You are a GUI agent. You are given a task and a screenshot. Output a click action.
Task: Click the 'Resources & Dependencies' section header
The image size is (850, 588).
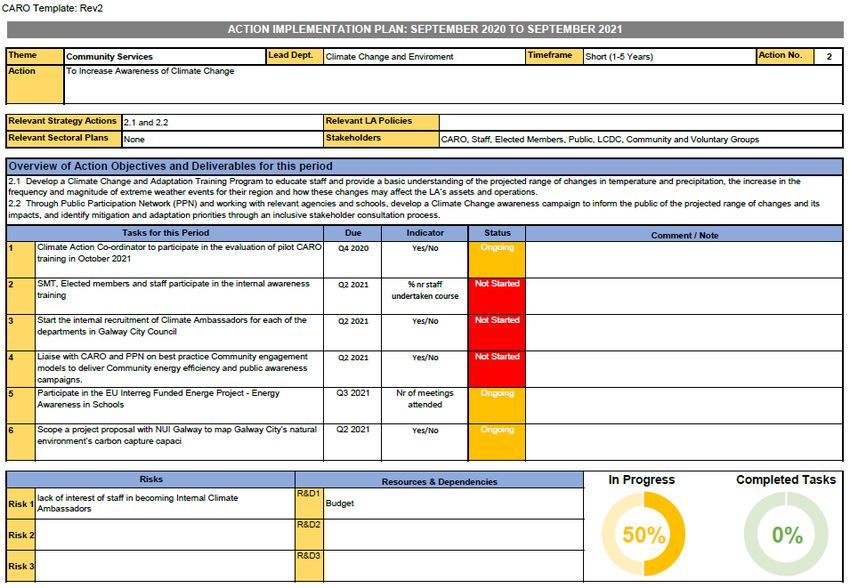pyautogui.click(x=440, y=481)
